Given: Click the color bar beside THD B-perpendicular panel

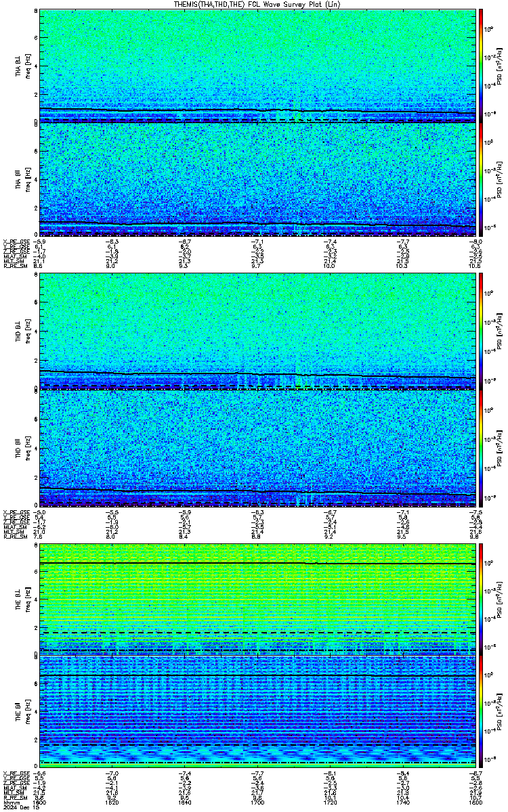Looking at the screenshot, I should point(482,332).
